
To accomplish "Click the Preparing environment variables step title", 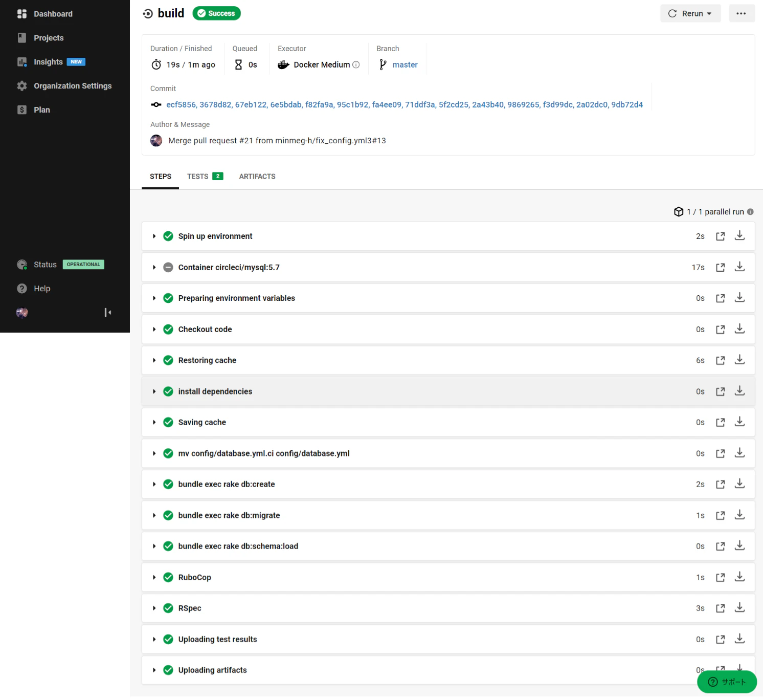I will (x=237, y=298).
